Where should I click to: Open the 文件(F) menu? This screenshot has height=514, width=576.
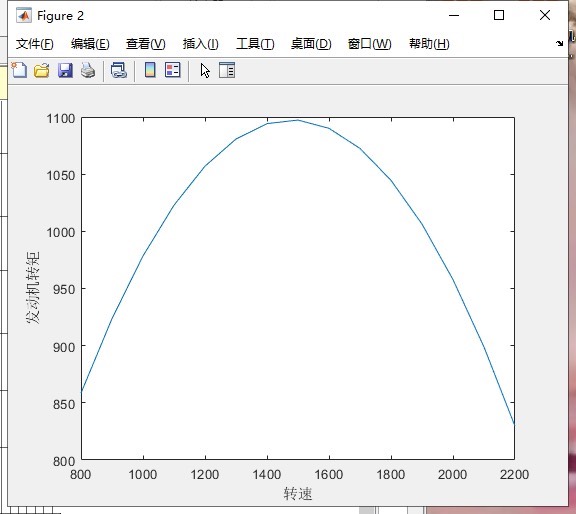35,44
